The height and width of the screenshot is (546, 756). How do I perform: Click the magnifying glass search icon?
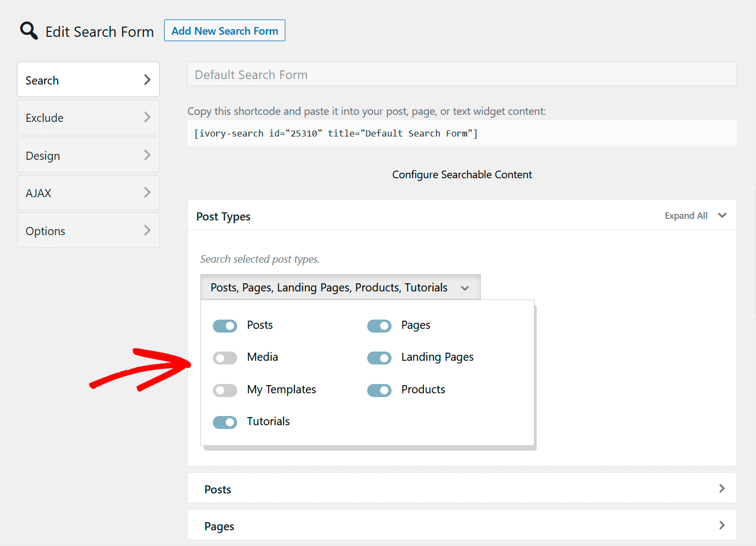point(28,31)
